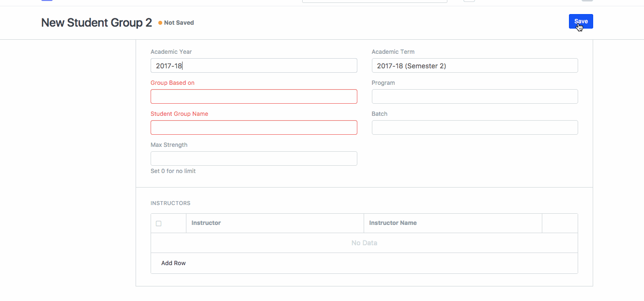Image resolution: width=644 pixels, height=301 pixels.
Task: Click the red Group Based on label
Action: click(x=172, y=83)
